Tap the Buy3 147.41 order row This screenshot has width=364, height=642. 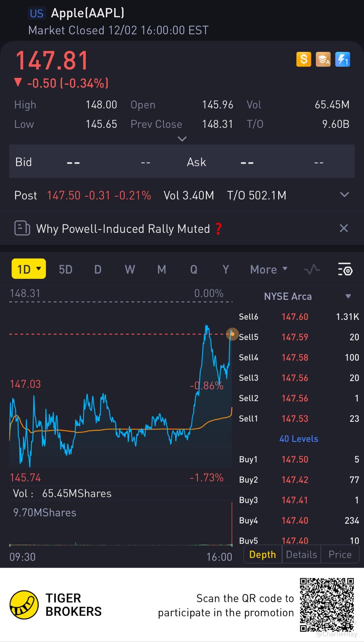pos(299,500)
